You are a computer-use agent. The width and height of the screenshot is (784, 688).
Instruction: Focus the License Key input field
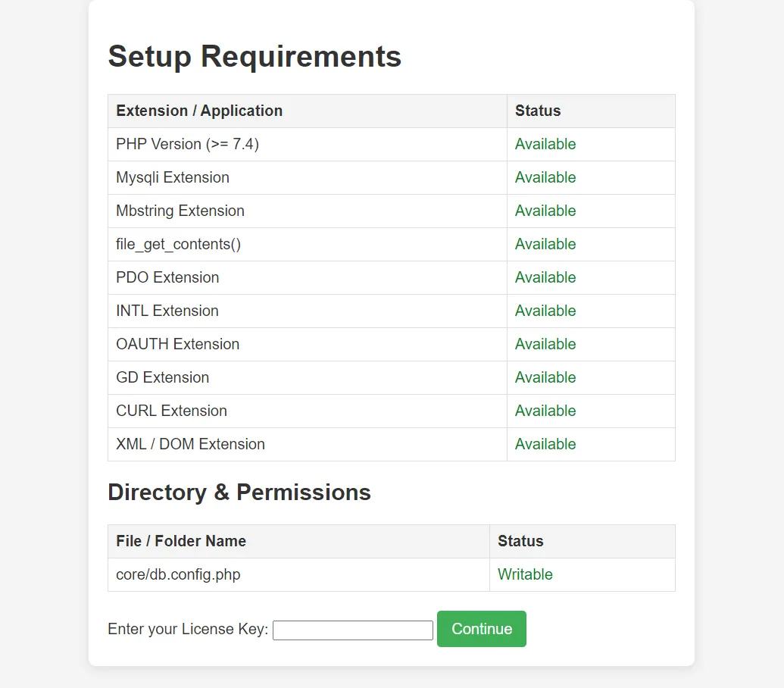[x=352, y=630]
